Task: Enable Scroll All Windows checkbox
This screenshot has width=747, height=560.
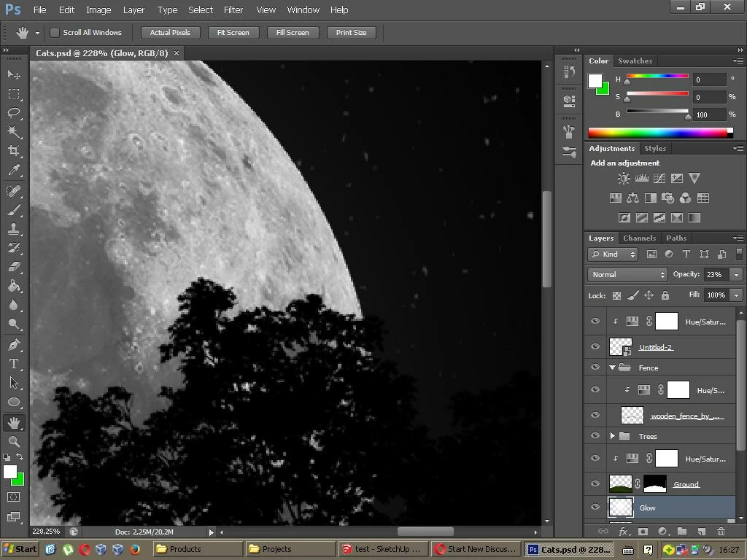Action: pos(55,33)
